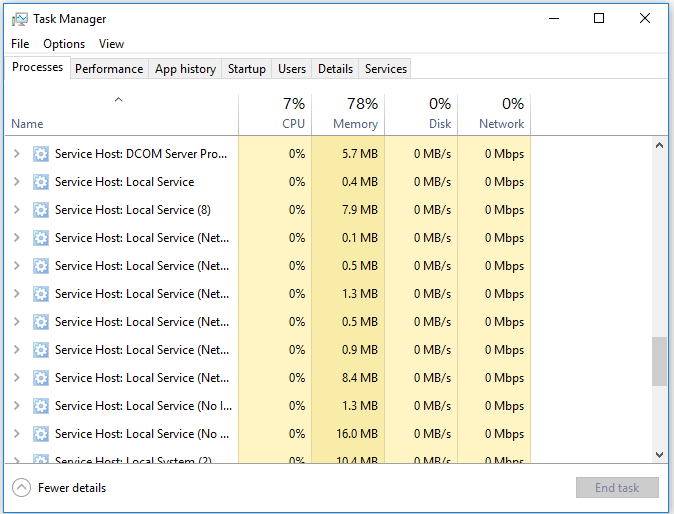Expand the Service Host: Local Service (8) group
This screenshot has width=674, height=514.
[16, 210]
